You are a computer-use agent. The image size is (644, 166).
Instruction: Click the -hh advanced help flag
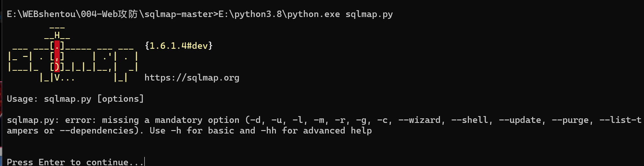[x=269, y=131]
